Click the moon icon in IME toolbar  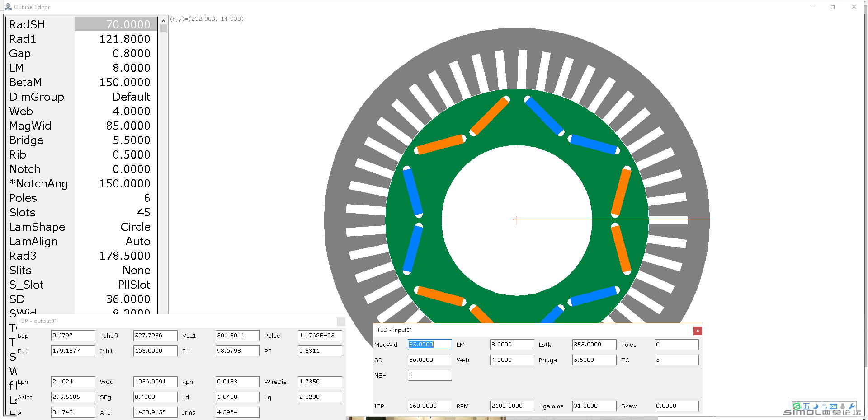coord(816,406)
